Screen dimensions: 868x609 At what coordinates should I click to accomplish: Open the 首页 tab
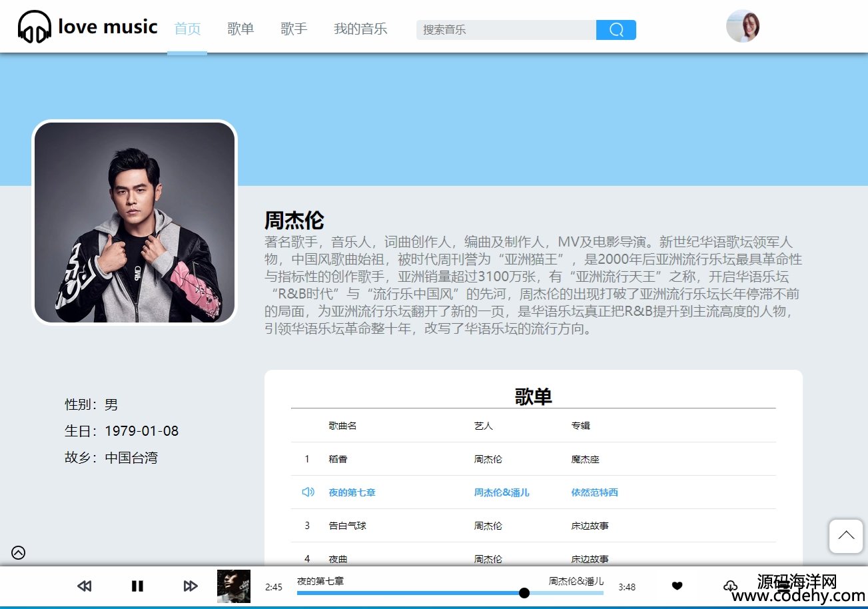click(x=187, y=29)
